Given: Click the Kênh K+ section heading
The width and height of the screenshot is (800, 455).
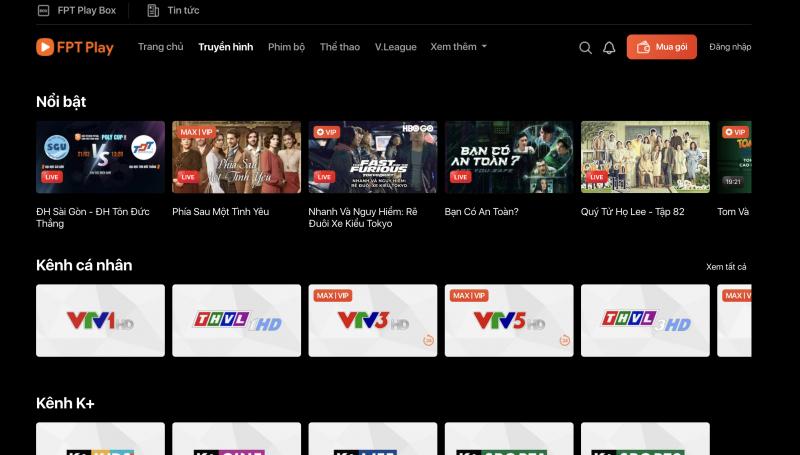Looking at the screenshot, I should pos(65,403).
